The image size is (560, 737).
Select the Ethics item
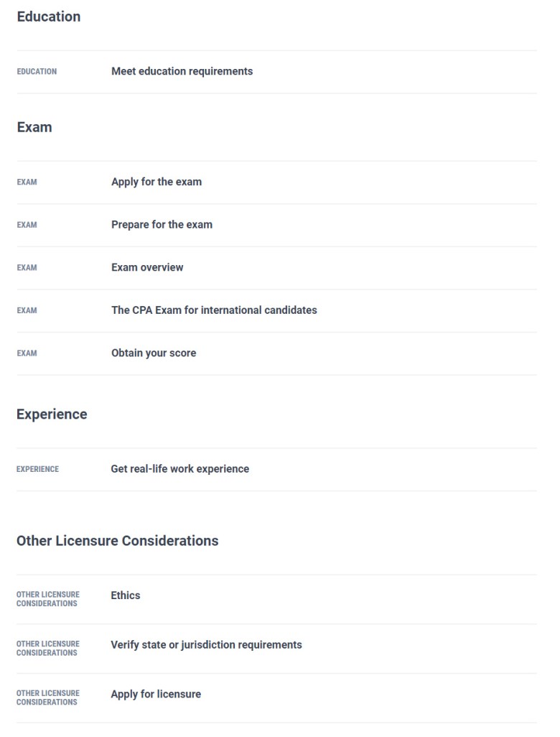(126, 595)
